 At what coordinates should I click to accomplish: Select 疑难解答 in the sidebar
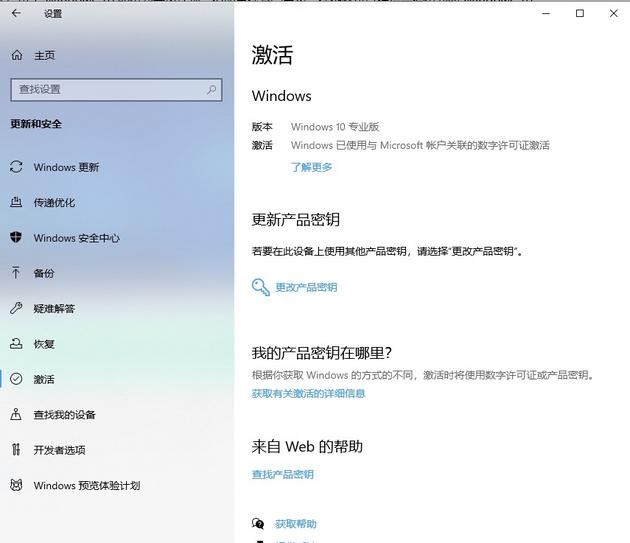click(117, 308)
